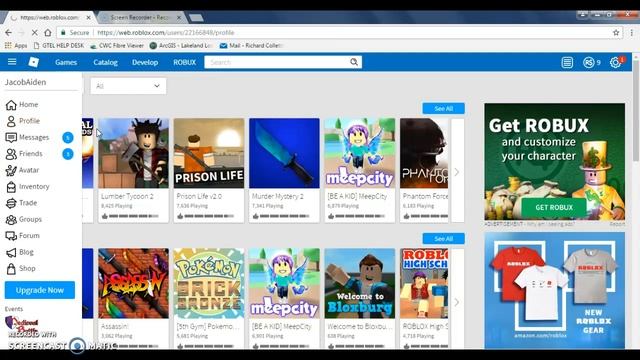This screenshot has width=640, height=360.
Task: Open new browser tab button
Action: [x=196, y=18]
